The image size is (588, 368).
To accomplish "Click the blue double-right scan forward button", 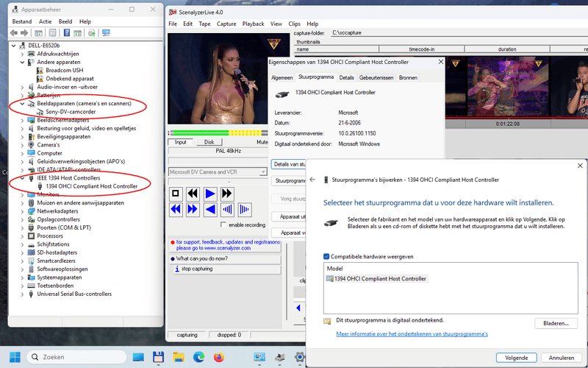I will (193, 210).
